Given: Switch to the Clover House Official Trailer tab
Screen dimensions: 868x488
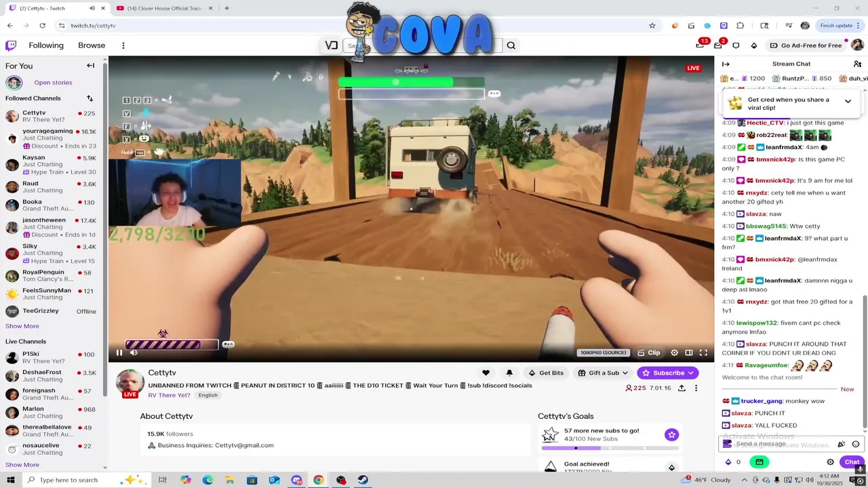Looking at the screenshot, I should click(x=163, y=8).
